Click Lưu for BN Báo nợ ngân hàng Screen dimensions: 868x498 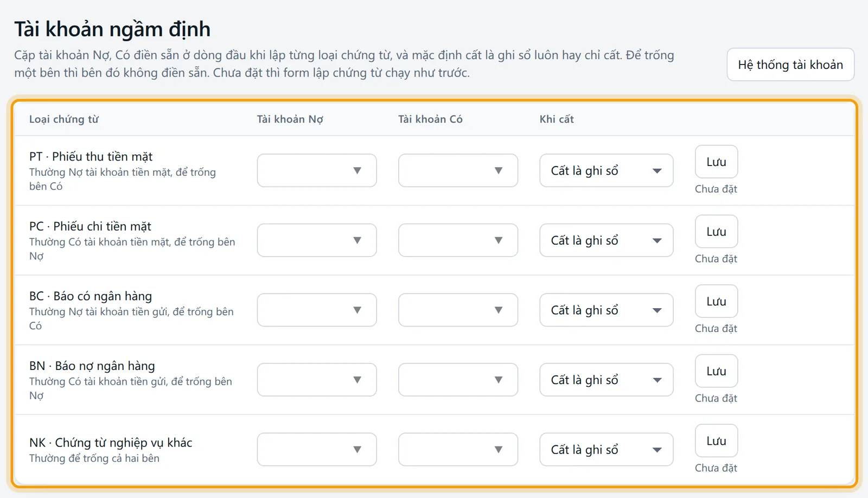click(x=716, y=371)
